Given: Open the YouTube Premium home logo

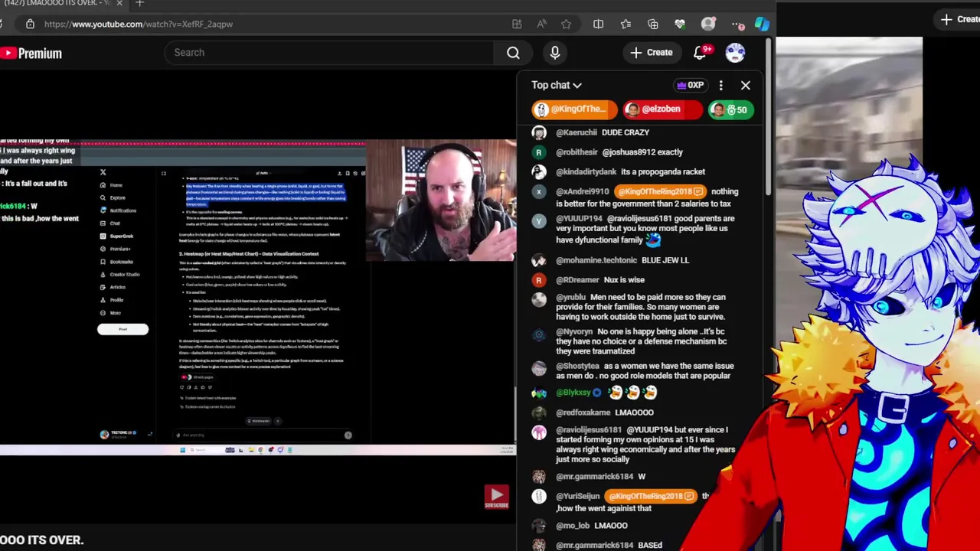Looking at the screenshot, I should 31,53.
